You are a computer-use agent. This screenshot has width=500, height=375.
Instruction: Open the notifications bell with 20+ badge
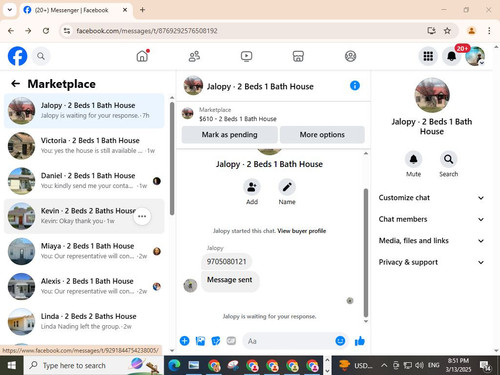coord(452,56)
